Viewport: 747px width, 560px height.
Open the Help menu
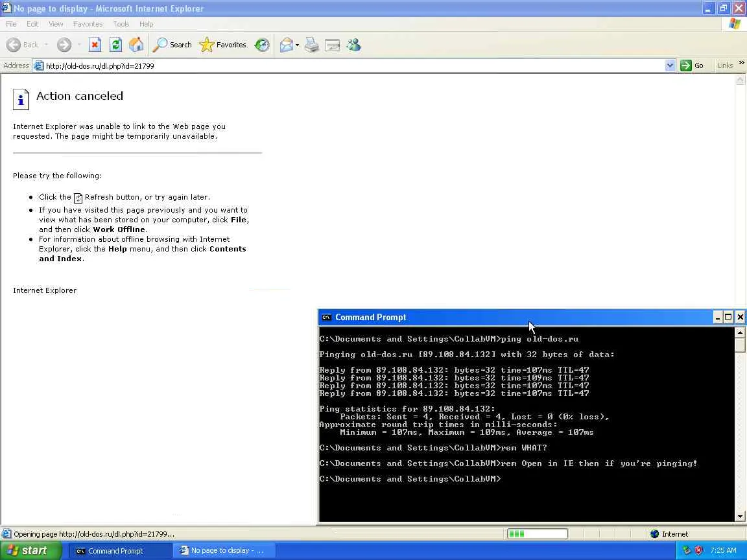[147, 24]
